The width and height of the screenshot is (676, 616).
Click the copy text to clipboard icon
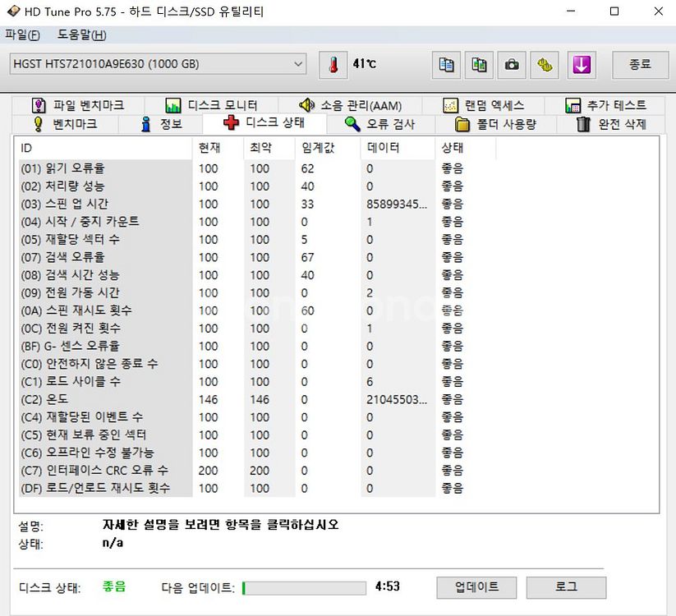point(446,65)
